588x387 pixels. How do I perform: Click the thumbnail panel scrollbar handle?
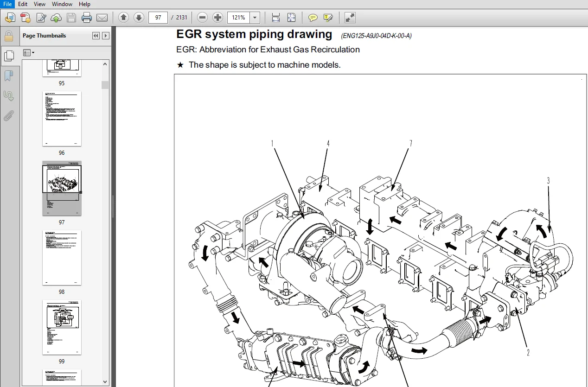105,85
